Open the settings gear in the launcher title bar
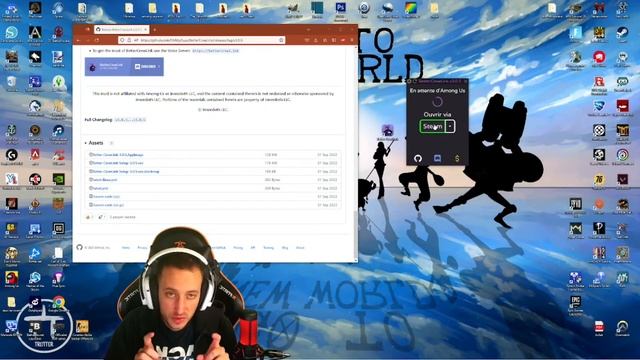This screenshot has width=640, height=360. tap(409, 82)
